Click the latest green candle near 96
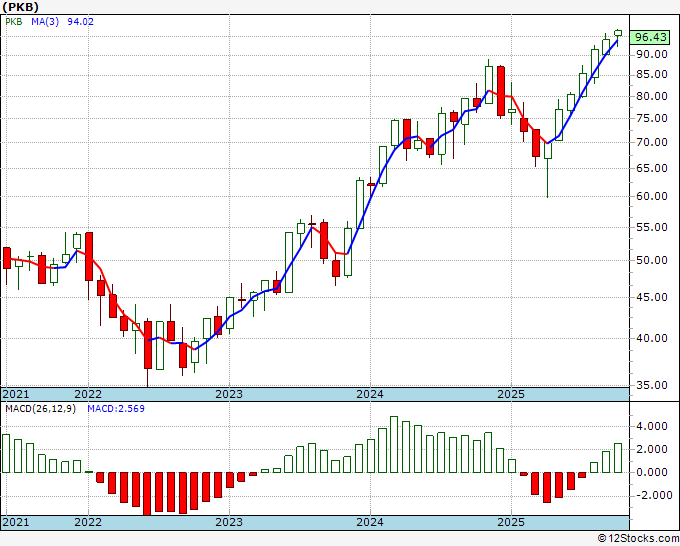 click(x=618, y=33)
